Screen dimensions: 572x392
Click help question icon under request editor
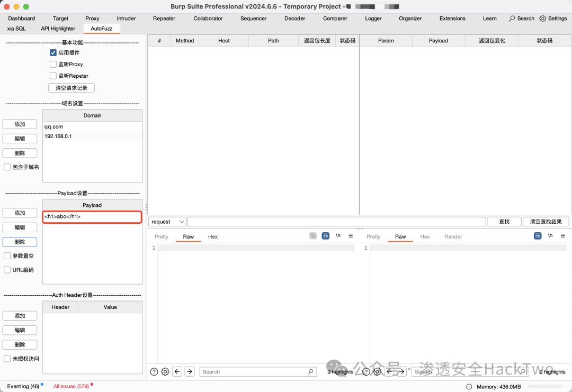(x=154, y=371)
